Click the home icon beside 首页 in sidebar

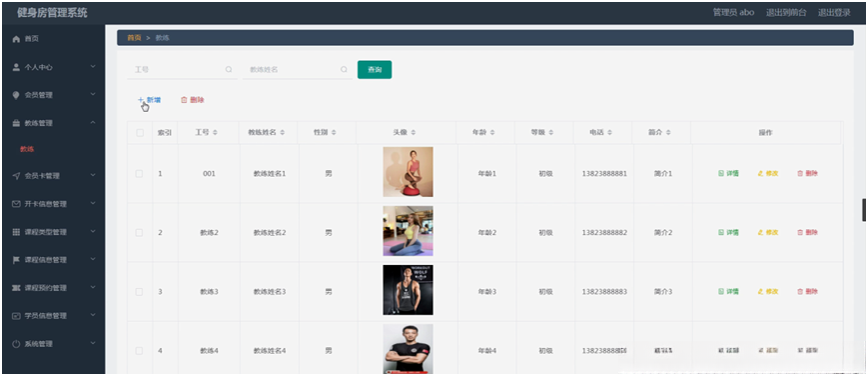pyautogui.click(x=16, y=39)
